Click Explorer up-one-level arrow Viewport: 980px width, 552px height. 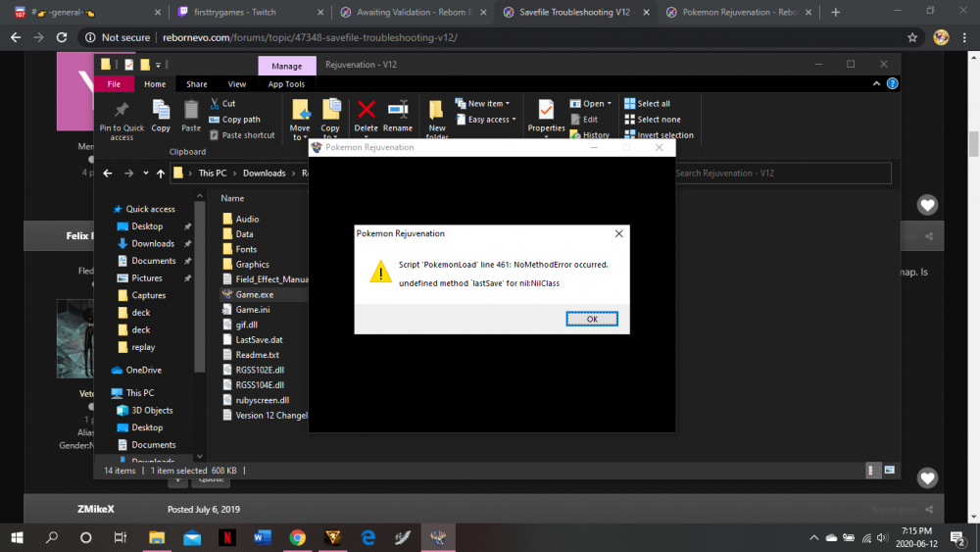click(x=161, y=174)
